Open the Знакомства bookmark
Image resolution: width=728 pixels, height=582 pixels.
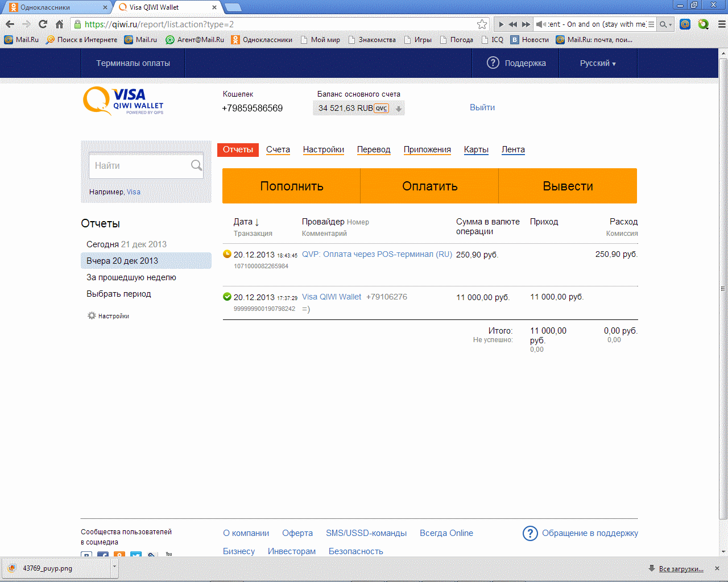coord(372,40)
